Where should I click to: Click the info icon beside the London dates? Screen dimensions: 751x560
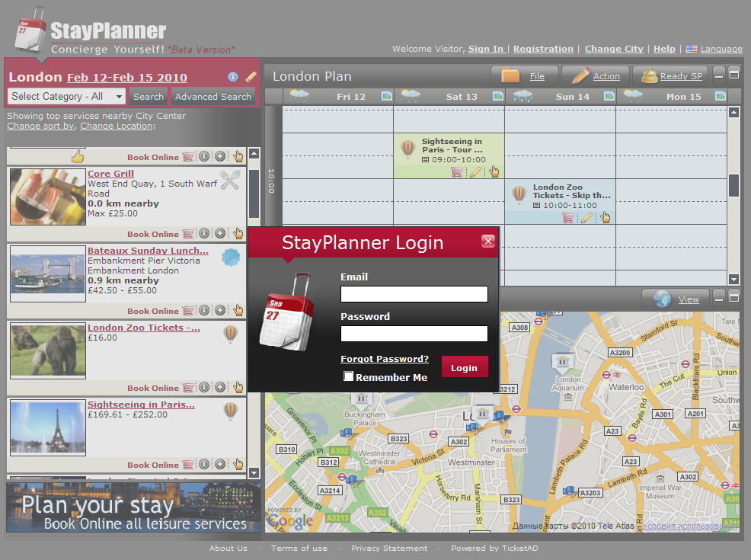[x=233, y=77]
